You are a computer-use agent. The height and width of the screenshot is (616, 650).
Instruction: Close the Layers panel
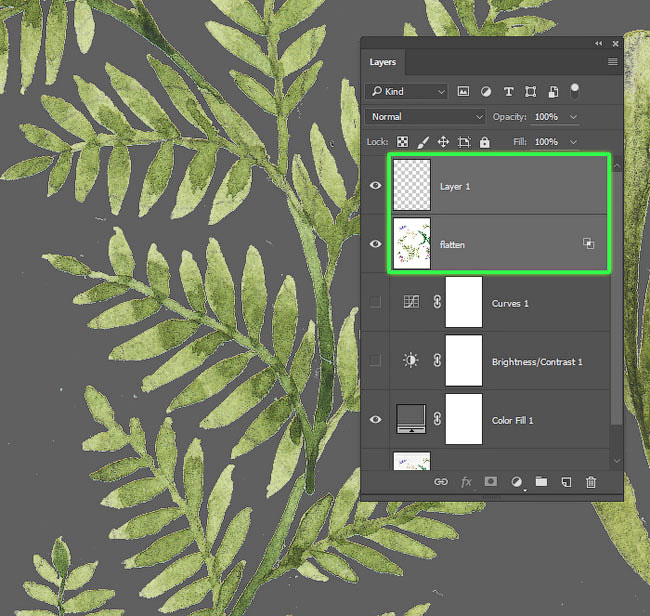(x=616, y=44)
